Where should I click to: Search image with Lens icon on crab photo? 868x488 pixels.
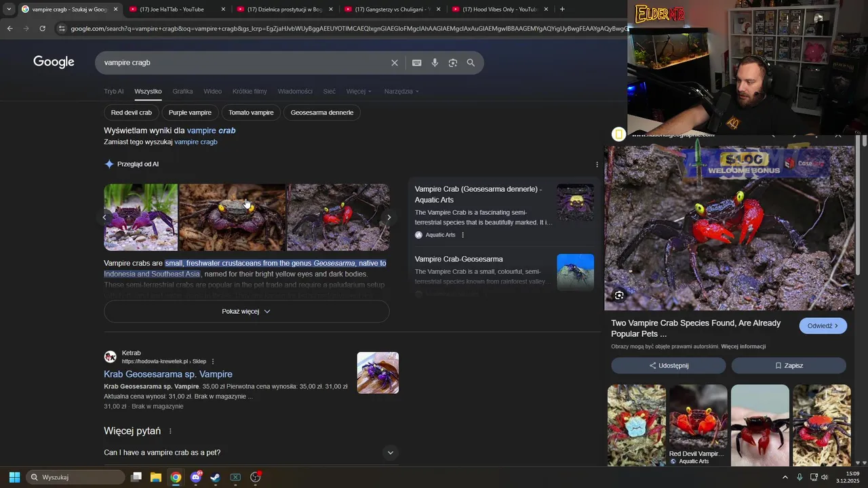619,295
